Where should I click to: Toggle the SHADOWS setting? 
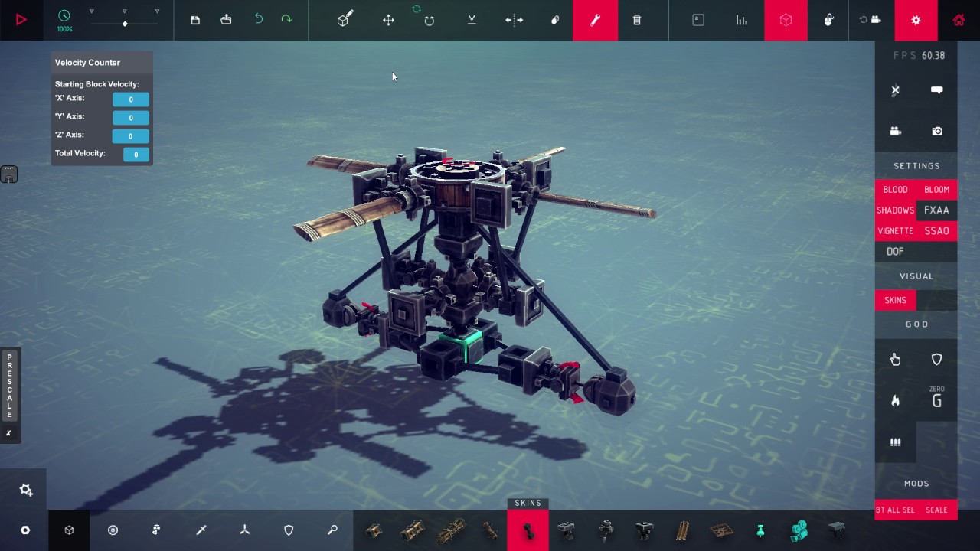click(895, 210)
